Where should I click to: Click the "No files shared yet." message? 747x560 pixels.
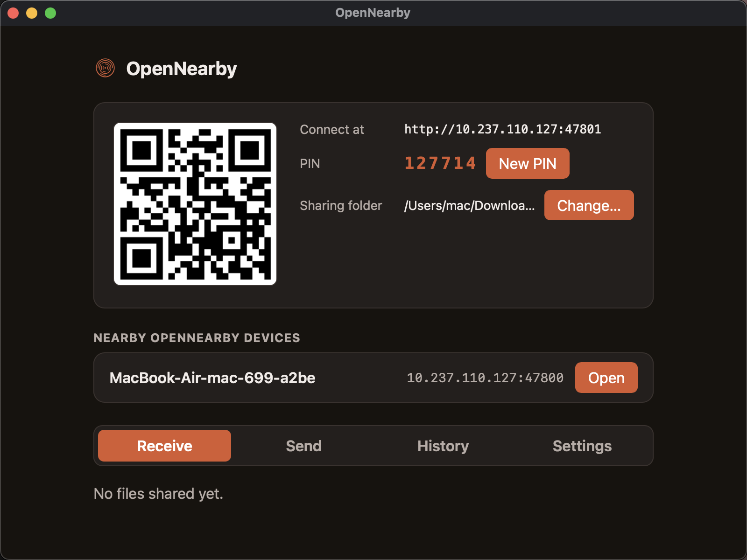tap(158, 494)
